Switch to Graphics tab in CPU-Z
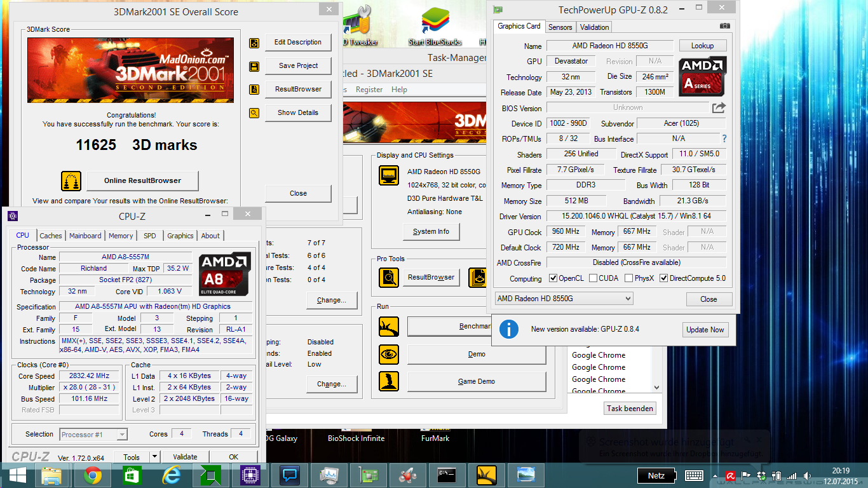 180,236
